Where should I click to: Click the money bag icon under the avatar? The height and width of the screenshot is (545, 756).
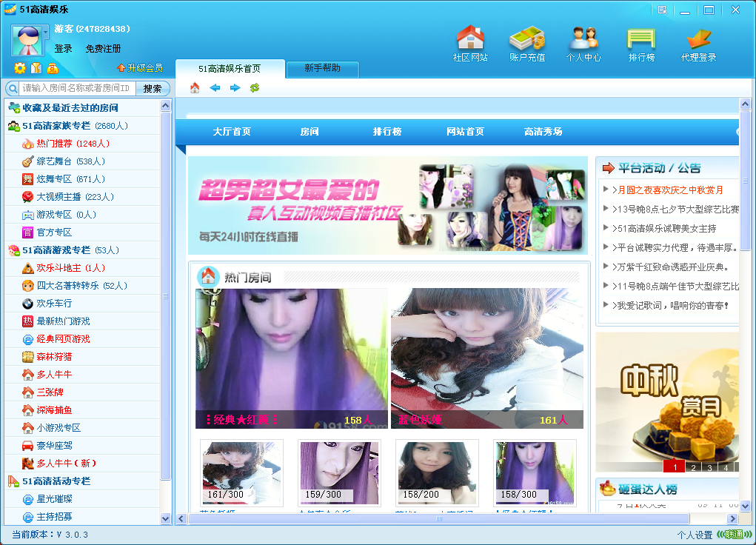pyautogui.click(x=53, y=68)
